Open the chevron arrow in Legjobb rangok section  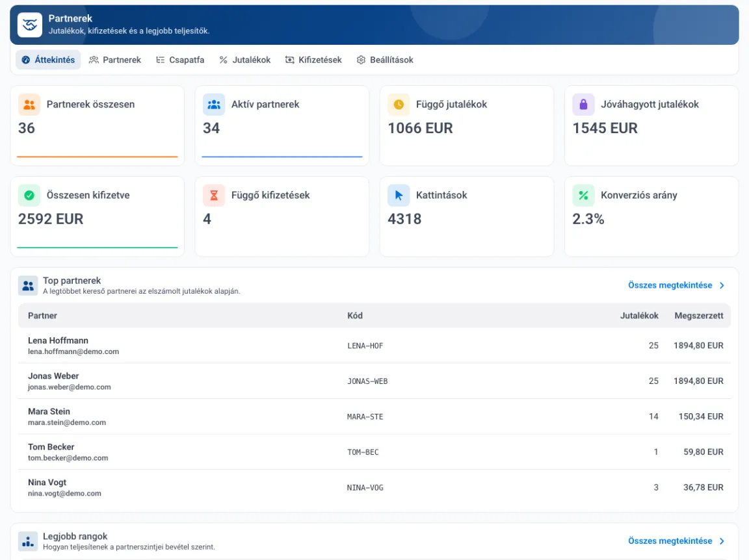point(722,541)
